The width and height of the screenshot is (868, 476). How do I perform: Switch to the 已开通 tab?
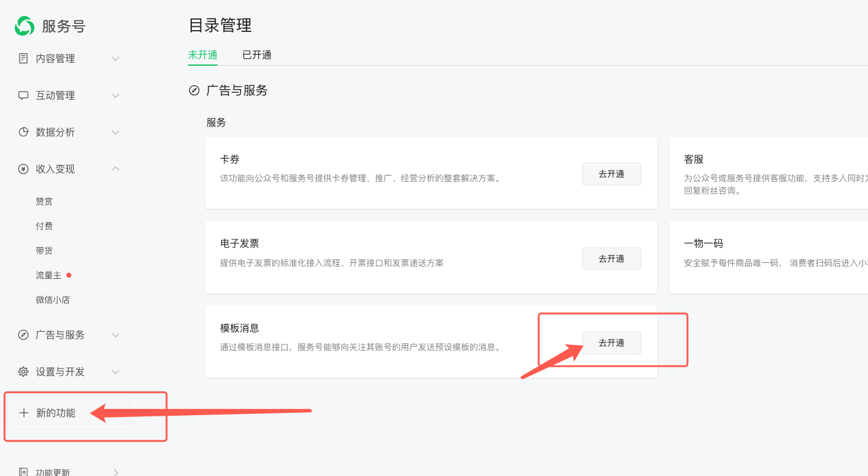(x=257, y=55)
